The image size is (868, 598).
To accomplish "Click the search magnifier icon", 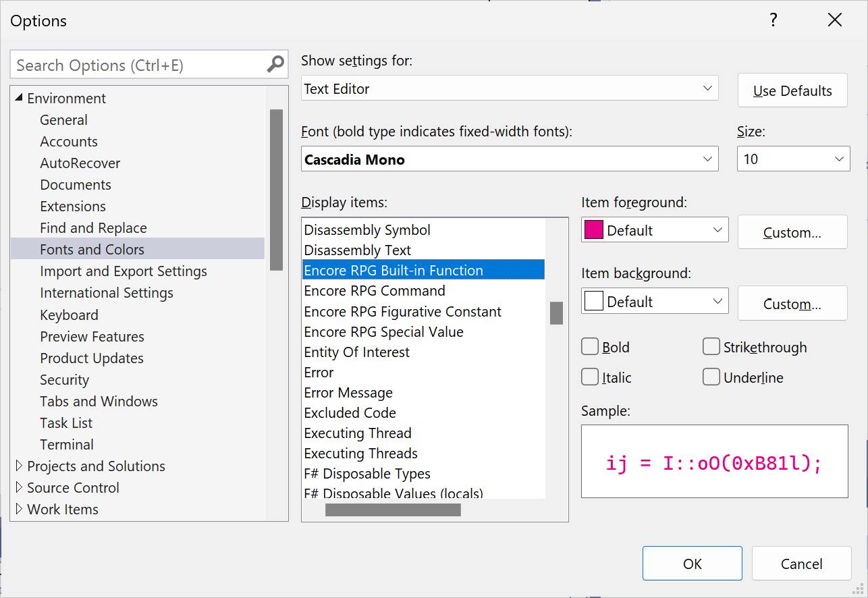I will 275,65.
